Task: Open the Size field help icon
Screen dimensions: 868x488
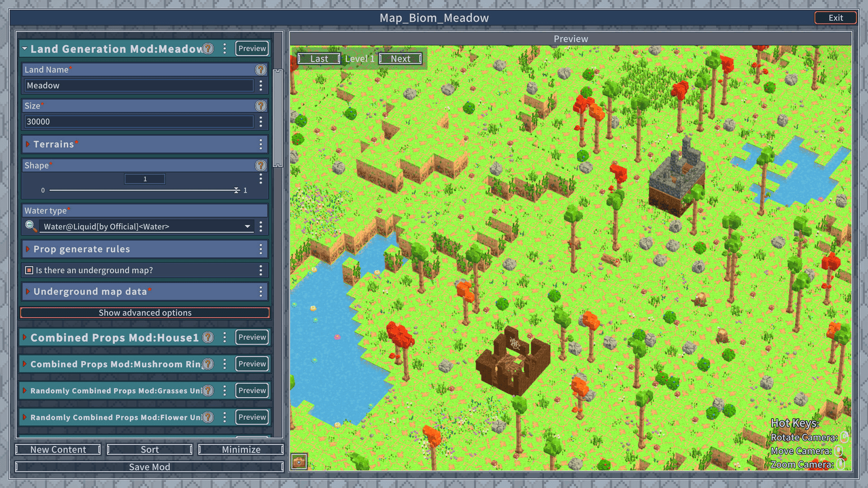Action: click(260, 106)
